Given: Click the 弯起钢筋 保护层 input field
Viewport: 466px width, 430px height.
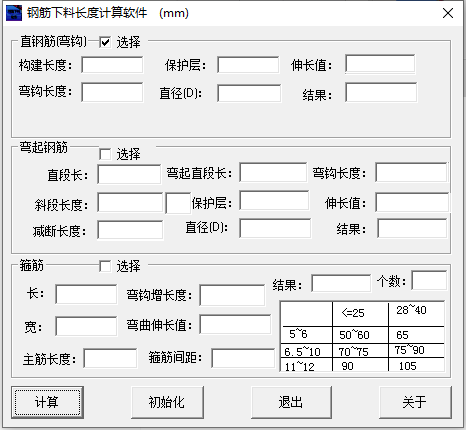Looking at the screenshot, I should [x=274, y=200].
